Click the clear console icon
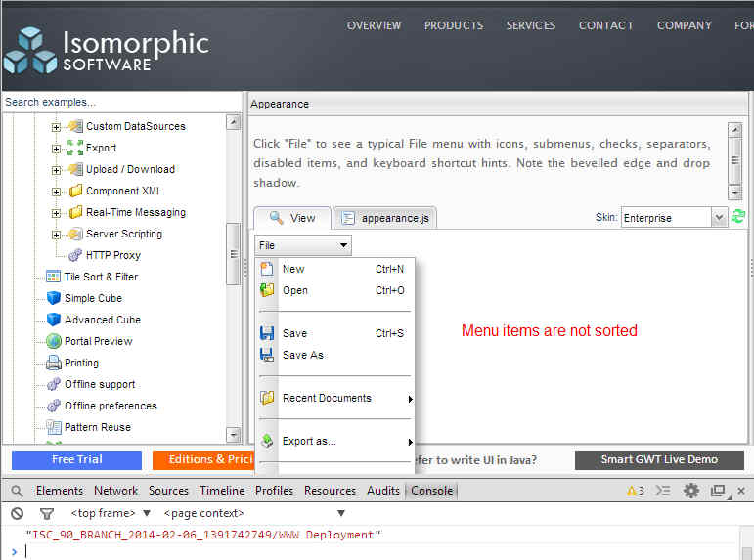Screen dimensions: 754x560 pos(18,513)
